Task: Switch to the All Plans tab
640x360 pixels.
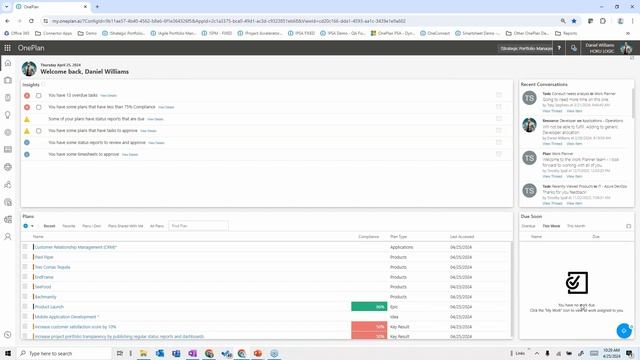Action: (157, 226)
